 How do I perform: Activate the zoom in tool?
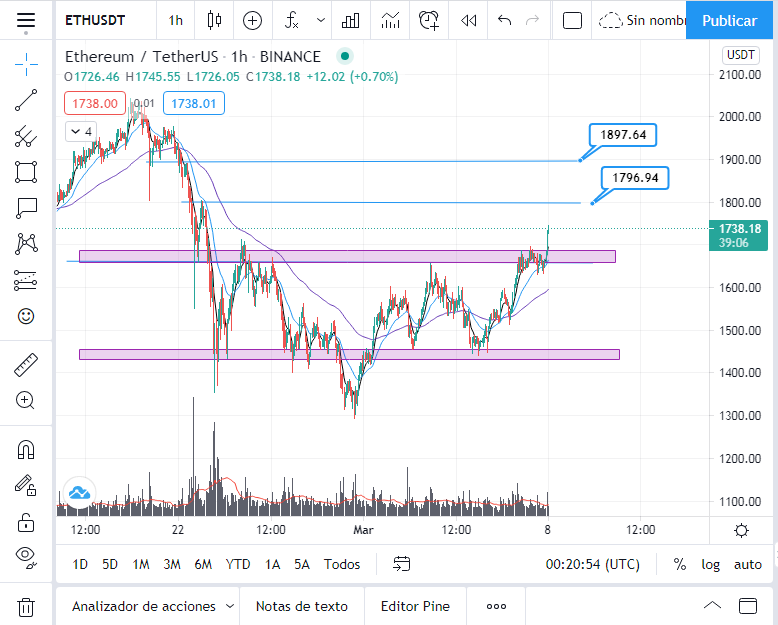pyautogui.click(x=26, y=400)
